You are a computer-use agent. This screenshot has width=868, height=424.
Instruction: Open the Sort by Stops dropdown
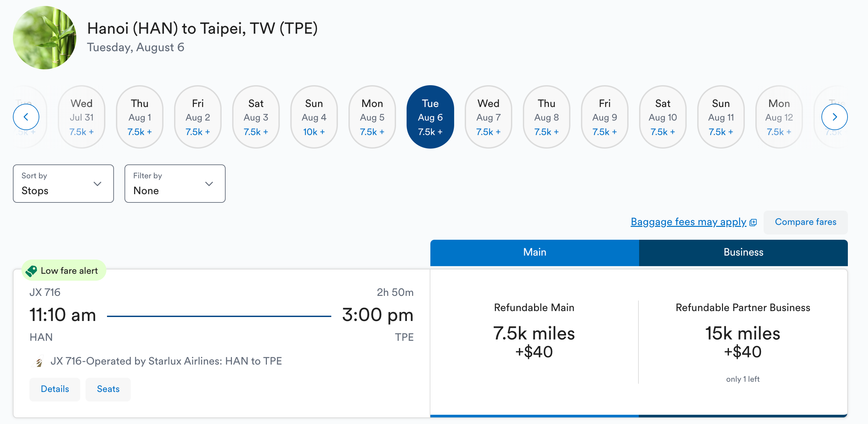pos(63,184)
